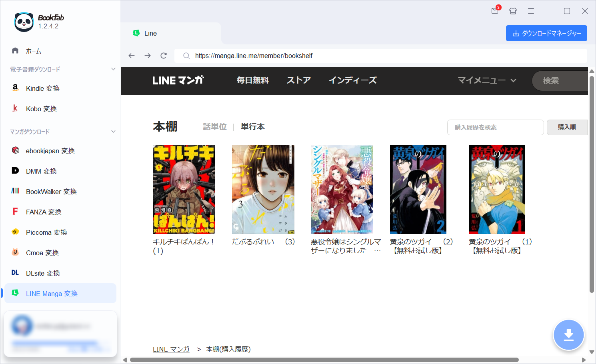Click the キルチキばんばん！(1) title text
Image resolution: width=596 pixels, height=364 pixels.
(x=184, y=246)
